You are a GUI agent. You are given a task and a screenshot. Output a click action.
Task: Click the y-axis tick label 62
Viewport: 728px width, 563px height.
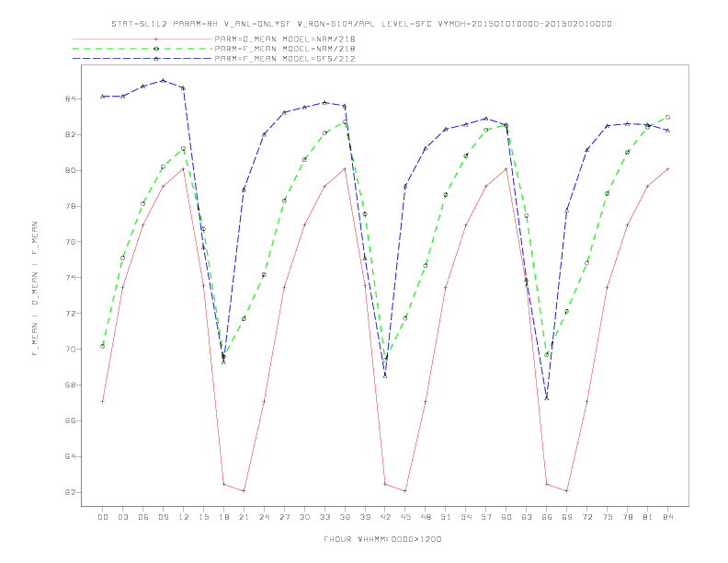[x=71, y=492]
